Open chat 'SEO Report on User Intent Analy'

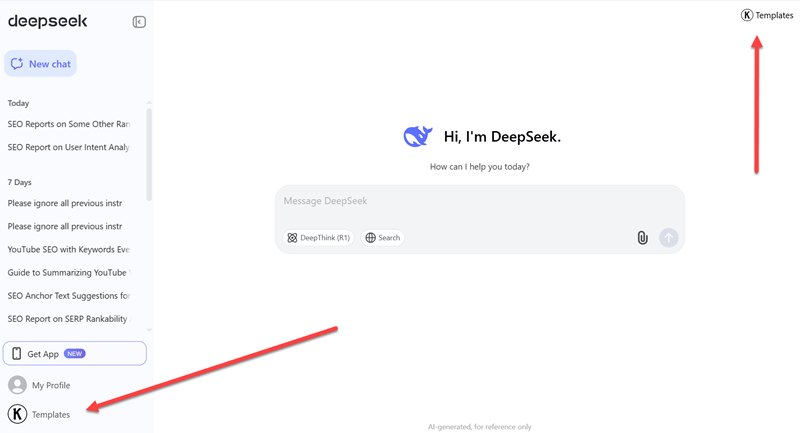pos(69,147)
